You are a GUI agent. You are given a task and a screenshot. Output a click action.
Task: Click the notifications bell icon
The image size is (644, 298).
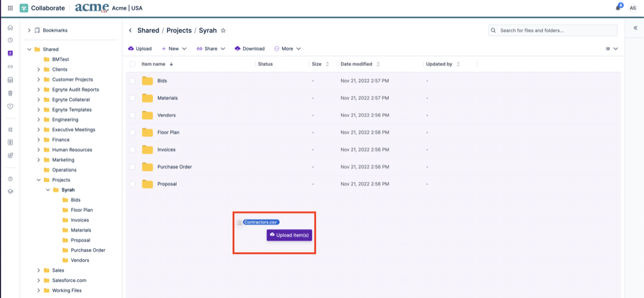[x=618, y=8]
